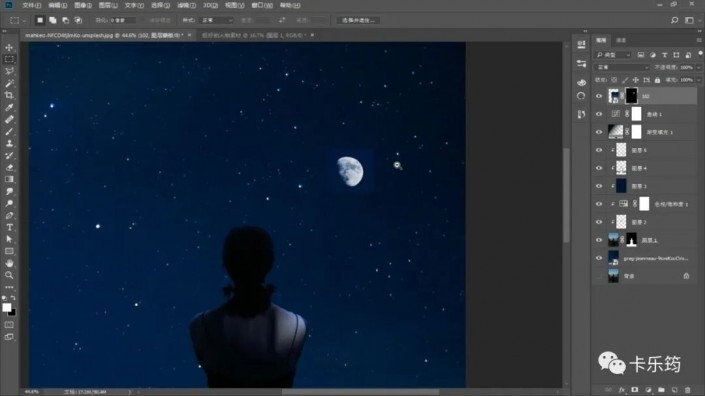Select the Zoom tool in toolbar
Screen dimensions: 705x396
coord(9,275)
